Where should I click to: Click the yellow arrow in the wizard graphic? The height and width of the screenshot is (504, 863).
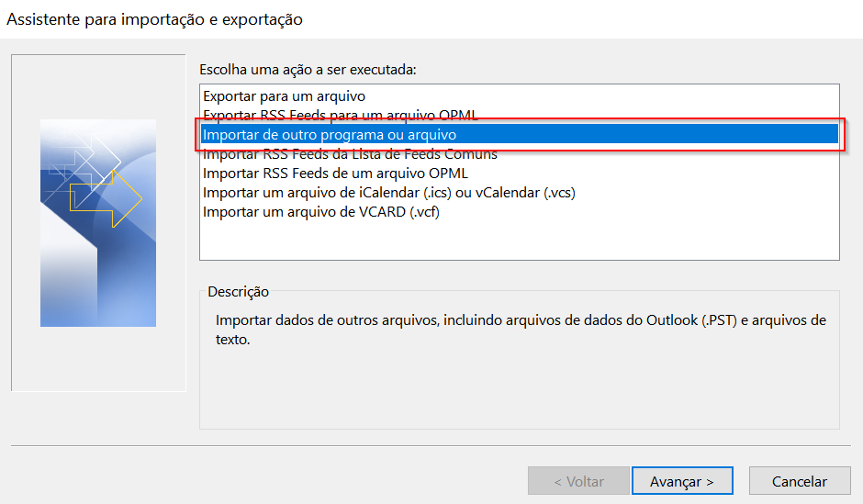point(106,198)
